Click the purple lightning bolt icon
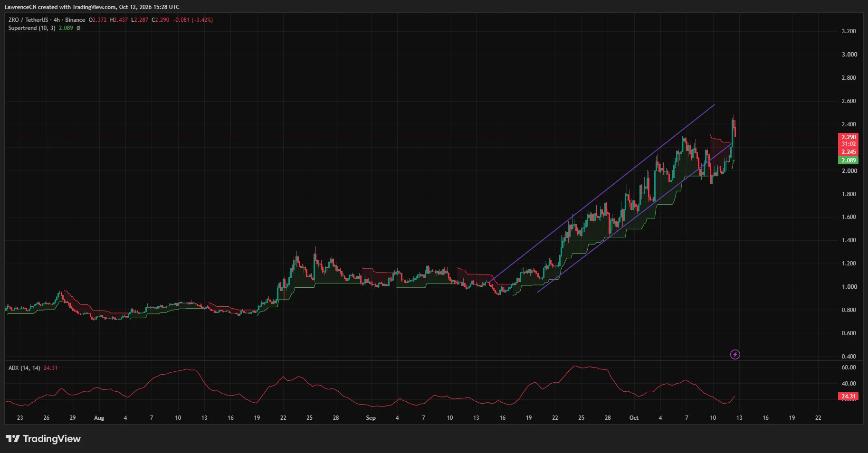The image size is (868, 453). (735, 354)
